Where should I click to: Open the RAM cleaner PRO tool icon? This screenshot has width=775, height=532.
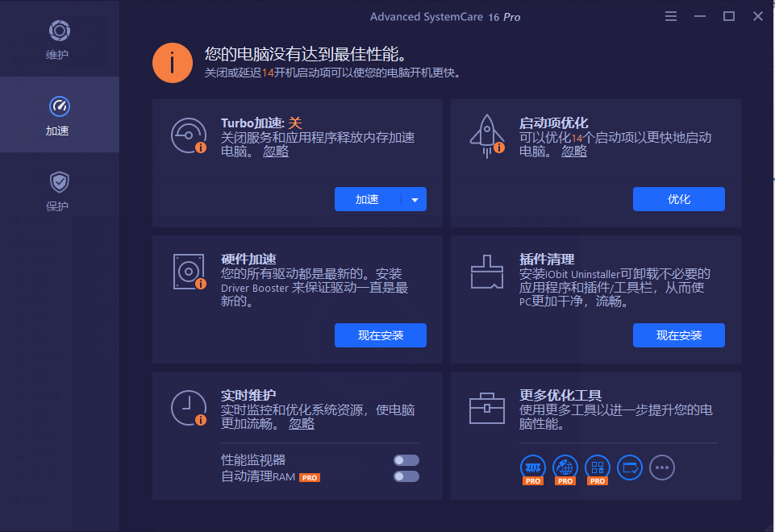click(x=532, y=468)
